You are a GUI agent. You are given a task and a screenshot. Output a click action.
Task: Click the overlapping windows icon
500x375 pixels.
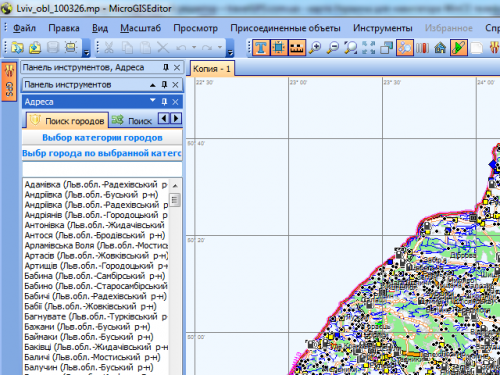point(387,48)
